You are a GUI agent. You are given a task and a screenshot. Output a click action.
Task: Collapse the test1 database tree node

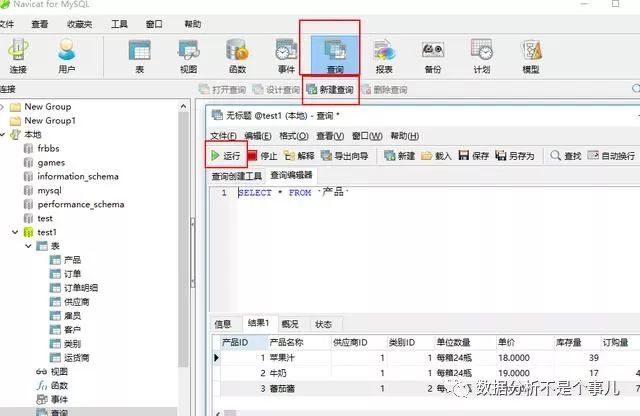pos(13,232)
